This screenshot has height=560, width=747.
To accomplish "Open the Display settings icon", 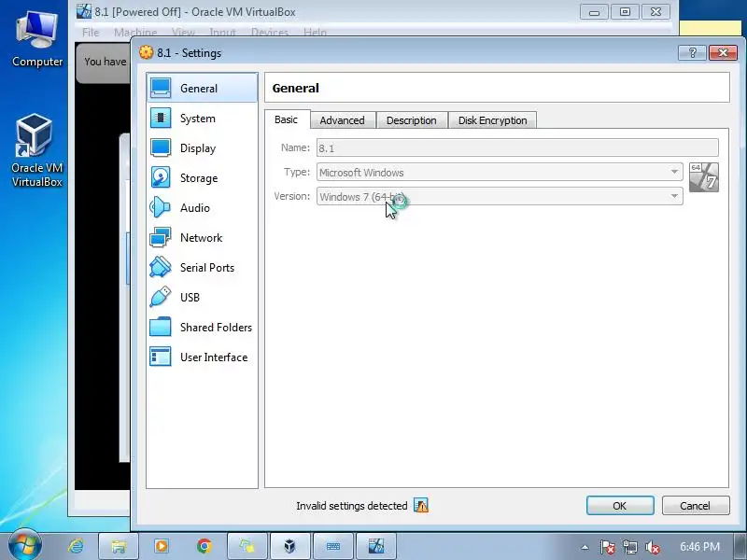I will 161,148.
